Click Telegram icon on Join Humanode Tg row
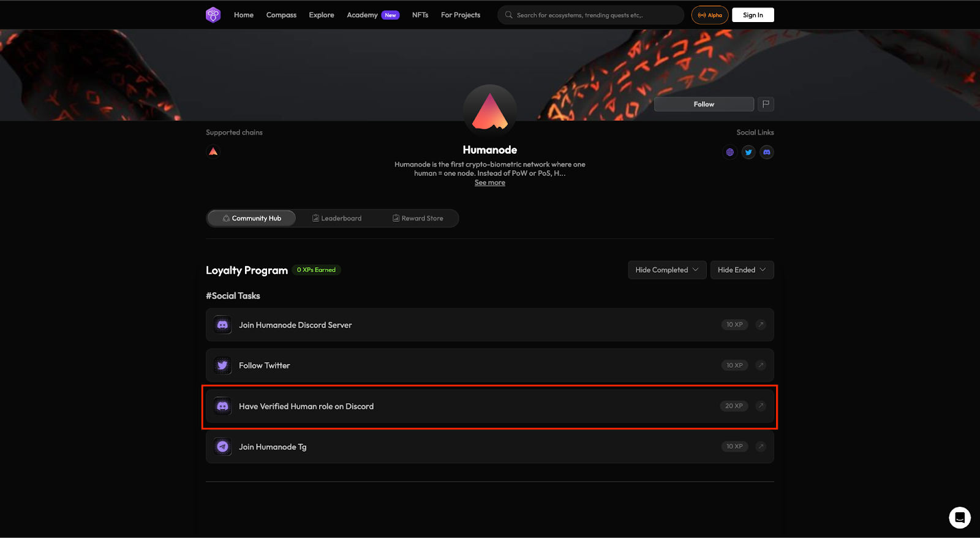The width and height of the screenshot is (980, 538). [x=223, y=447]
